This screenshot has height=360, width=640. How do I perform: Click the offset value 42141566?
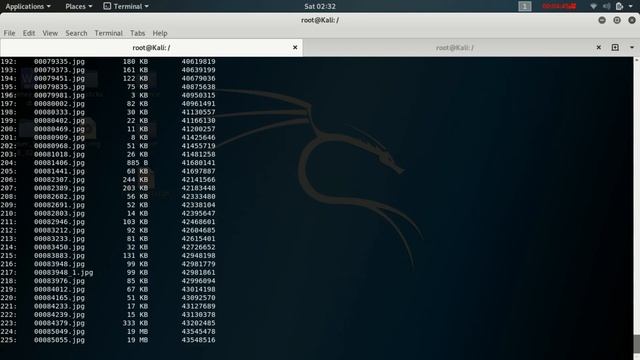[198, 180]
